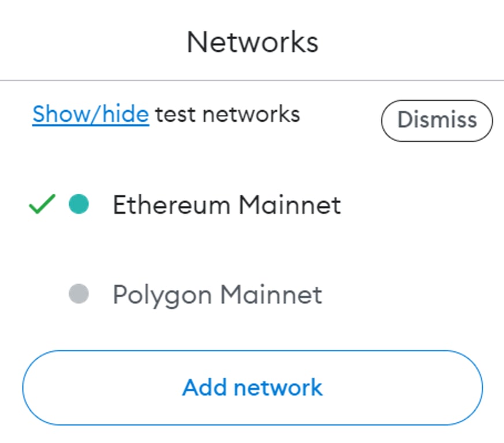This screenshot has width=504, height=443.
Task: Click the Add network button
Action: 252,388
